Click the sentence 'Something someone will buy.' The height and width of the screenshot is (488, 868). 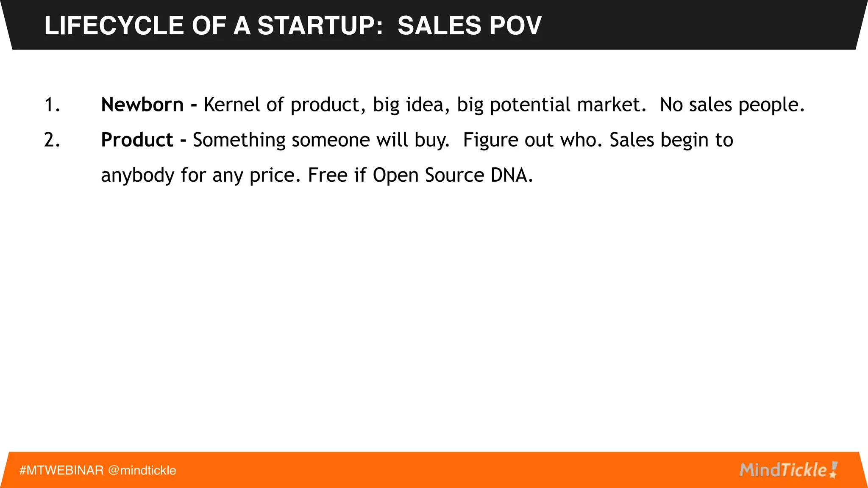coord(321,140)
